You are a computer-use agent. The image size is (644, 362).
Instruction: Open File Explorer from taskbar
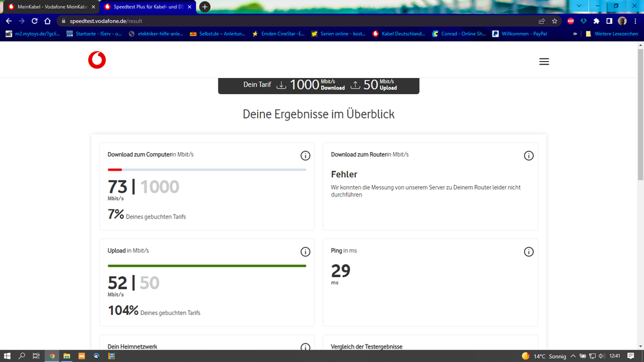coord(66,356)
